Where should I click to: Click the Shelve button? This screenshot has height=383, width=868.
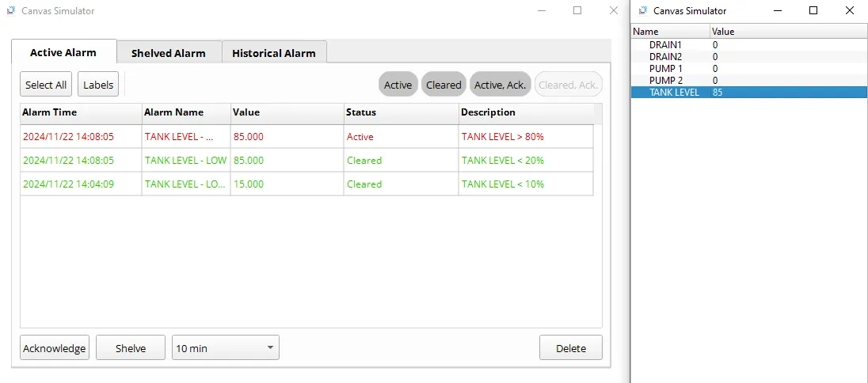tap(131, 348)
